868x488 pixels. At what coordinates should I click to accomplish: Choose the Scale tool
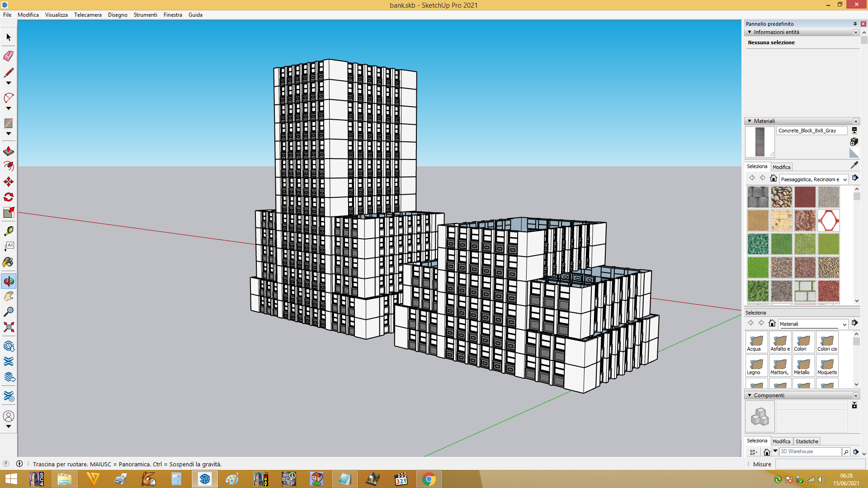point(9,212)
